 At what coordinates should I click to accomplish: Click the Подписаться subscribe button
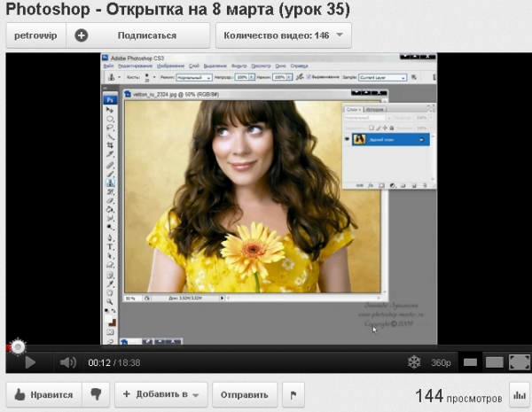tap(138, 35)
